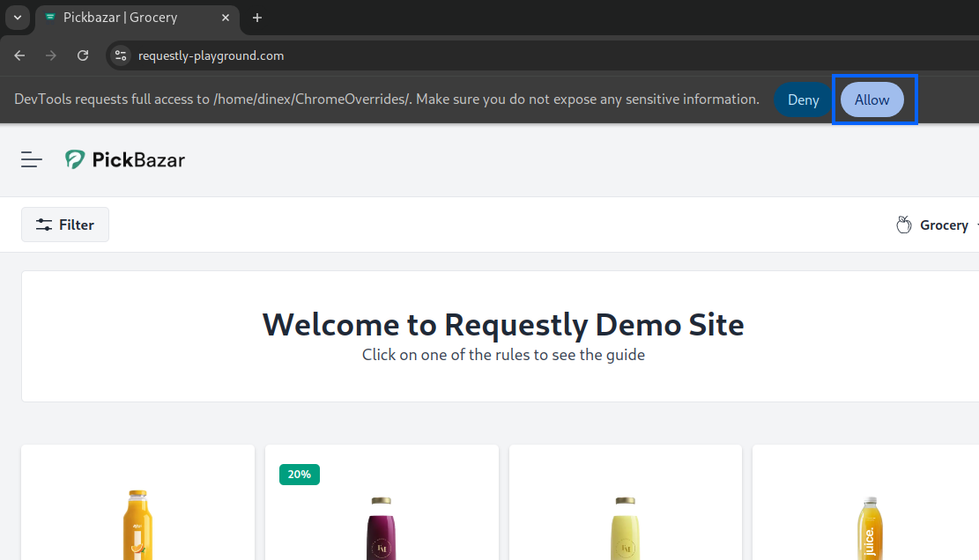Go back to the previous page
The width and height of the screenshot is (979, 560).
point(19,55)
